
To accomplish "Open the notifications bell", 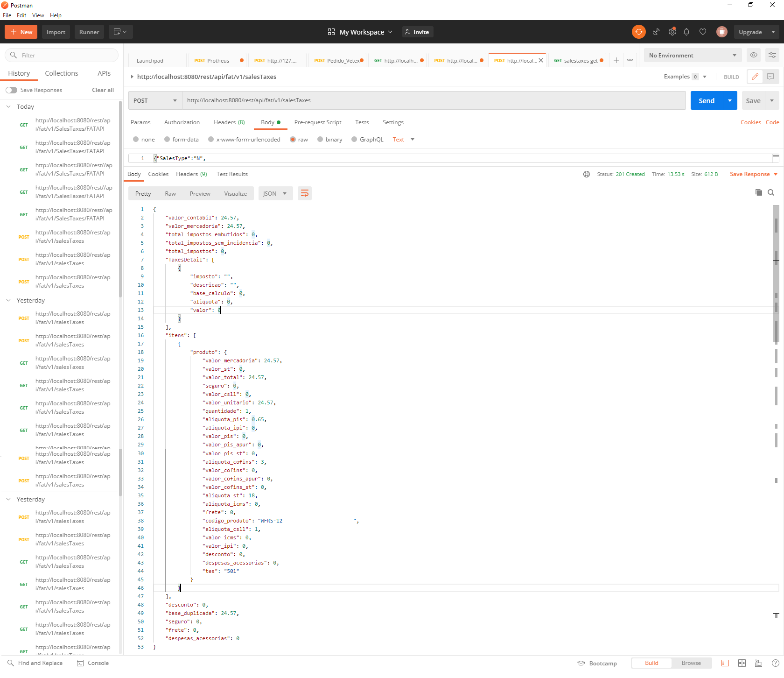I will click(x=686, y=32).
